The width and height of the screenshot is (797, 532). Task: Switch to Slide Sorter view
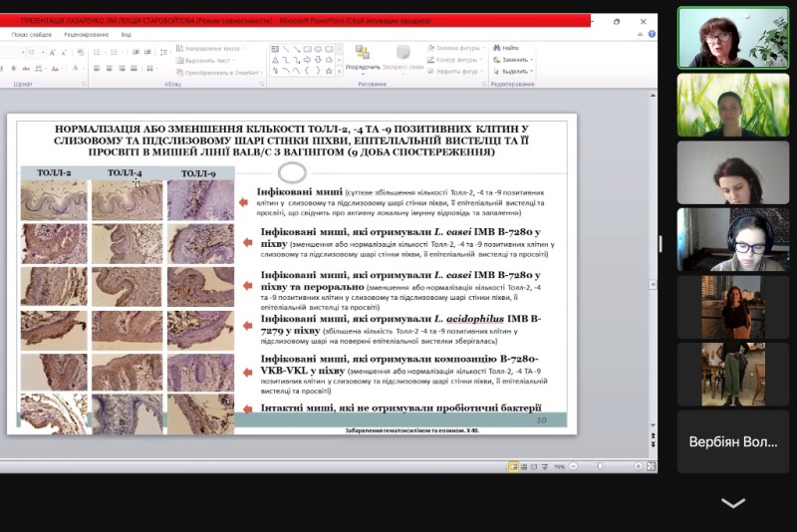click(524, 466)
